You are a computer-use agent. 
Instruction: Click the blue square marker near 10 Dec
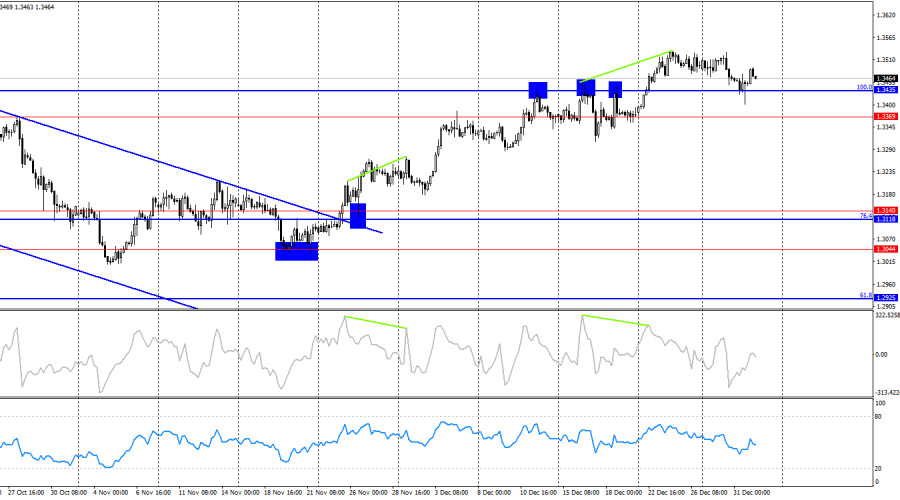pyautogui.click(x=538, y=89)
